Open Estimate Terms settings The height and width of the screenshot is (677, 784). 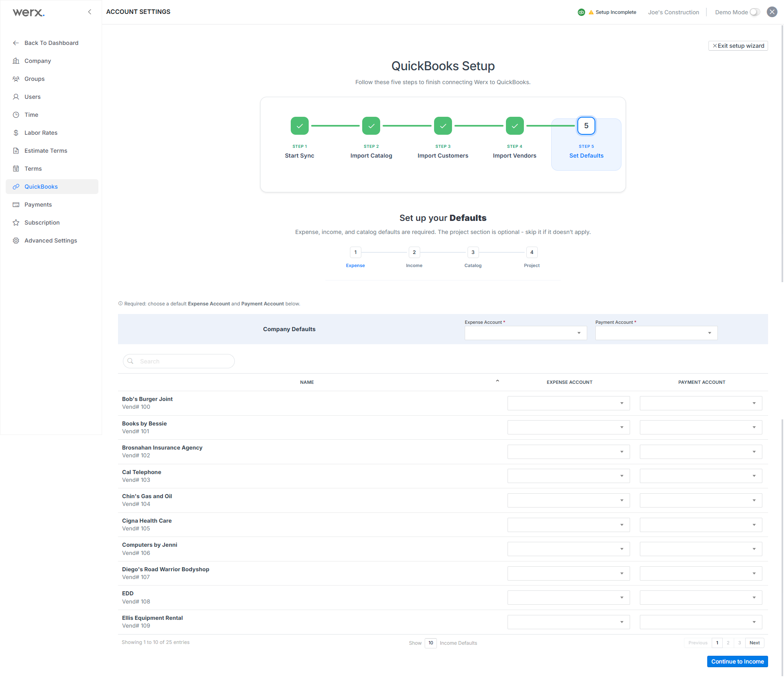tap(52, 151)
